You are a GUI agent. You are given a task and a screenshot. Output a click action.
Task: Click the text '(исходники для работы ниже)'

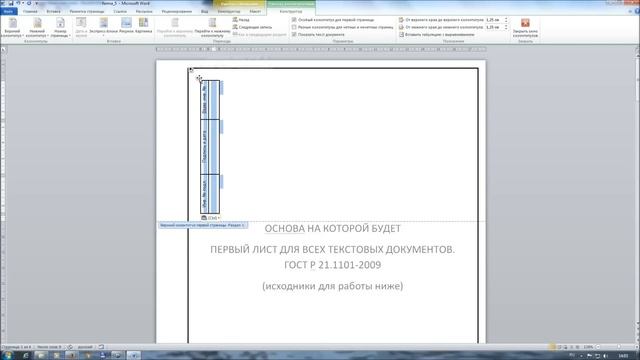[333, 286]
